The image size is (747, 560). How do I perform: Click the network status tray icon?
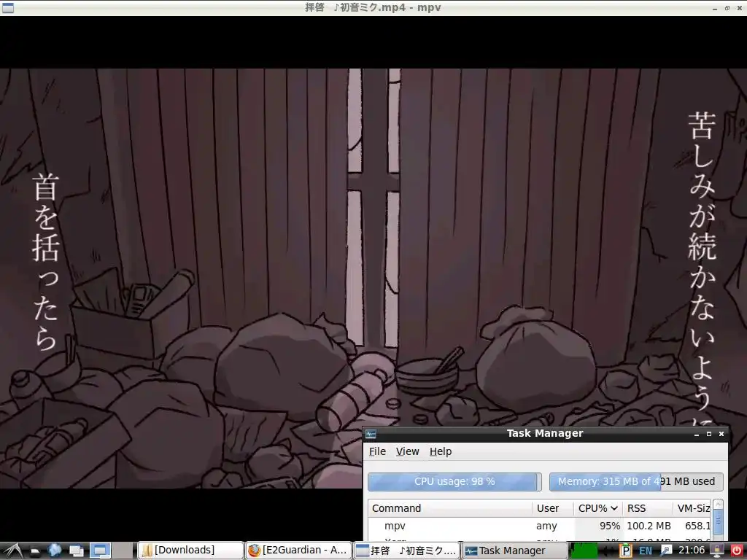(666, 551)
